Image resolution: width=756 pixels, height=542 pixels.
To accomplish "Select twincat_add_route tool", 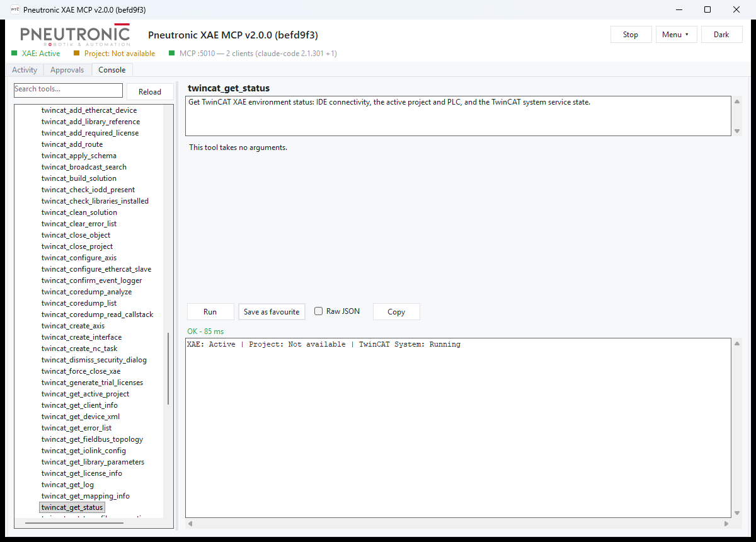I will pyautogui.click(x=72, y=144).
